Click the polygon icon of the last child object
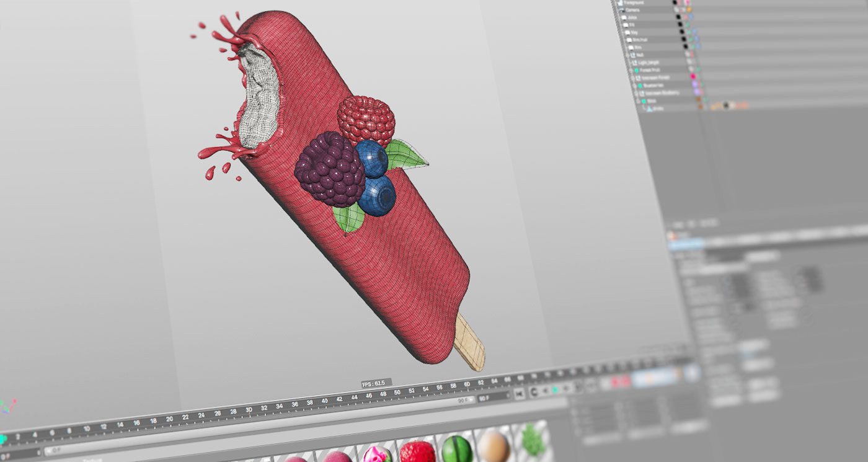Viewport: 868px width, 462px height. tap(649, 109)
